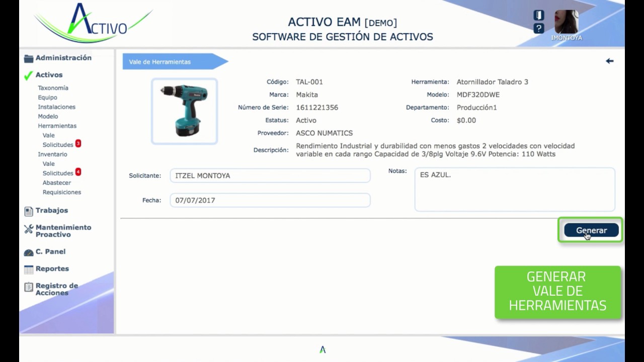Click the tool name Atornillador Taladro 3
The image size is (644, 362).
[x=493, y=82]
